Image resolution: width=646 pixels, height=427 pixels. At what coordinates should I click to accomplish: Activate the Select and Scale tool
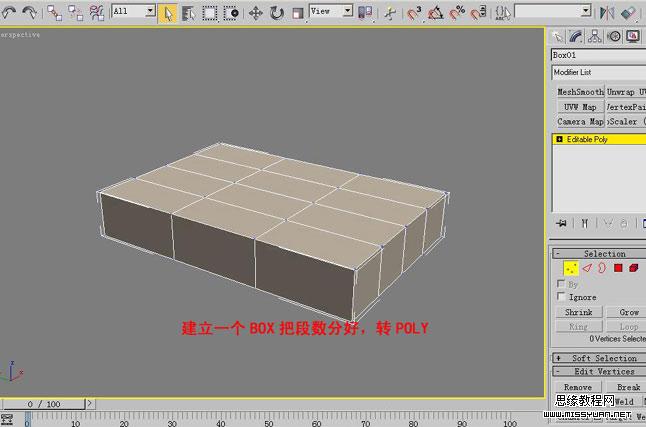coord(297,13)
